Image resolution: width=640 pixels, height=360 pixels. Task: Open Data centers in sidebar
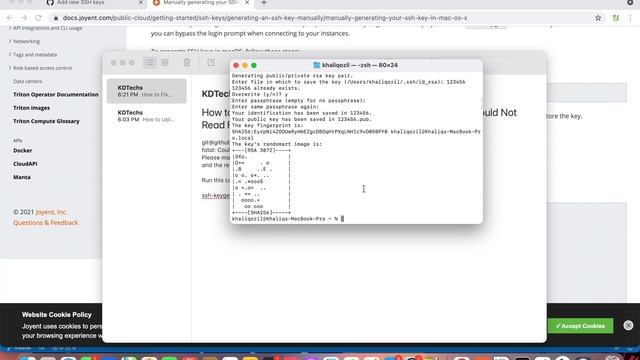coord(27,81)
